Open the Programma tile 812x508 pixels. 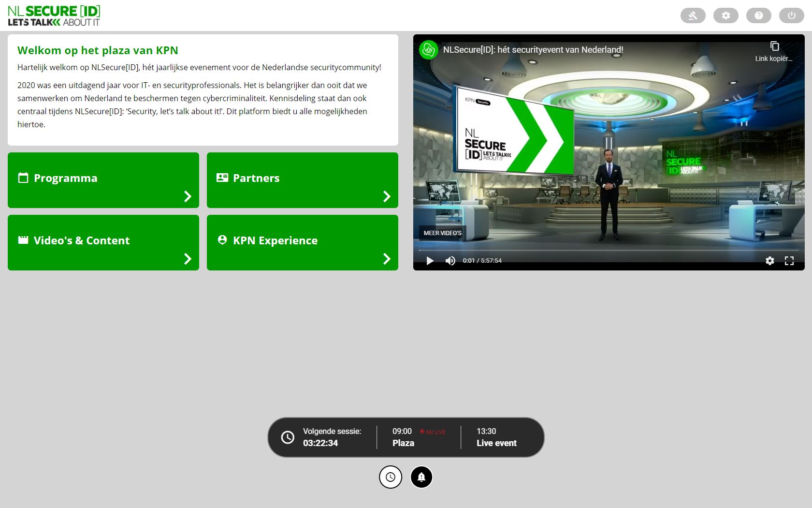pos(103,180)
